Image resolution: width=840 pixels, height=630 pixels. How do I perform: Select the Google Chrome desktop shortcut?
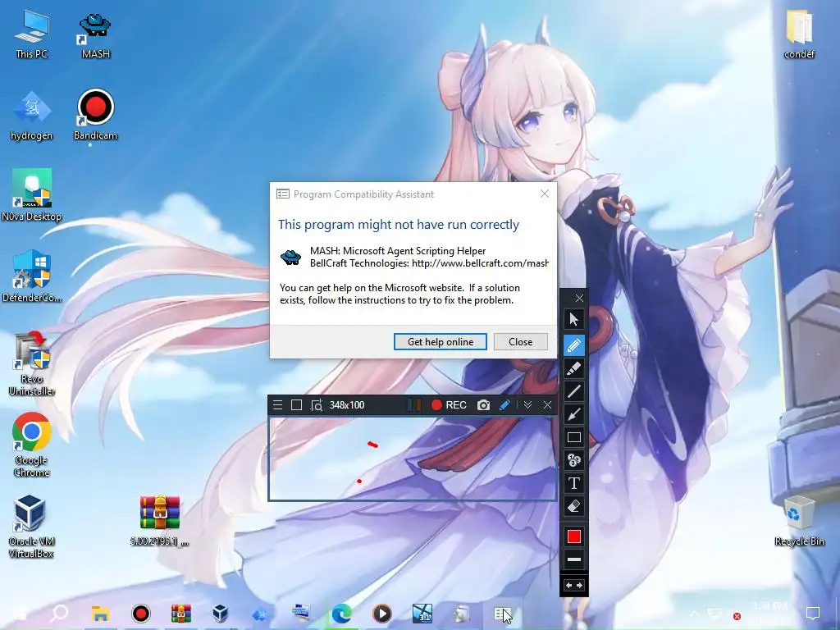[x=32, y=445]
